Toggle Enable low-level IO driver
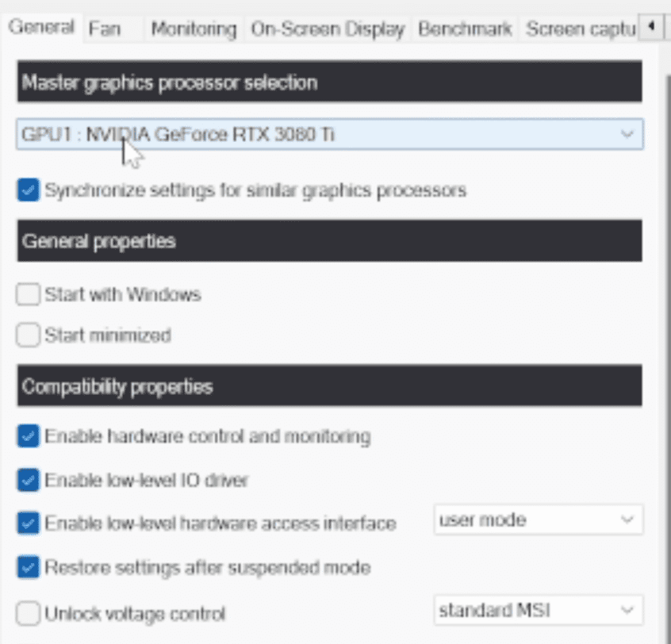Image resolution: width=671 pixels, height=644 pixels. pos(29,479)
